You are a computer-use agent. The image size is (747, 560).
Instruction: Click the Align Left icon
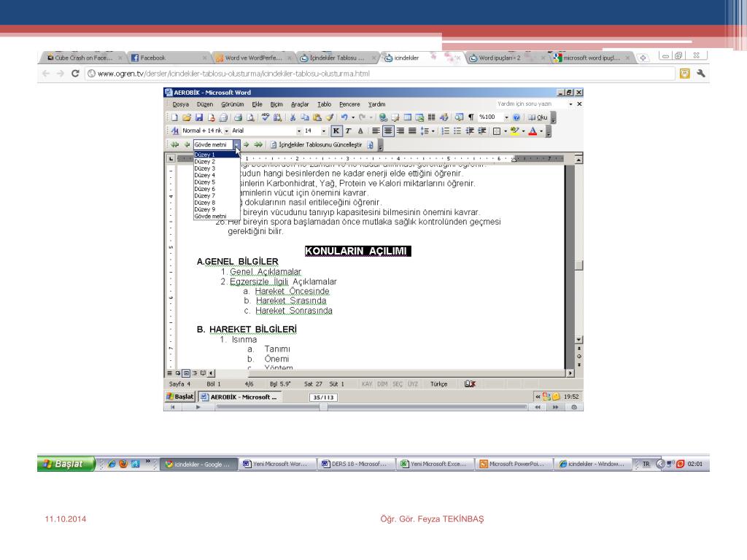click(376, 131)
